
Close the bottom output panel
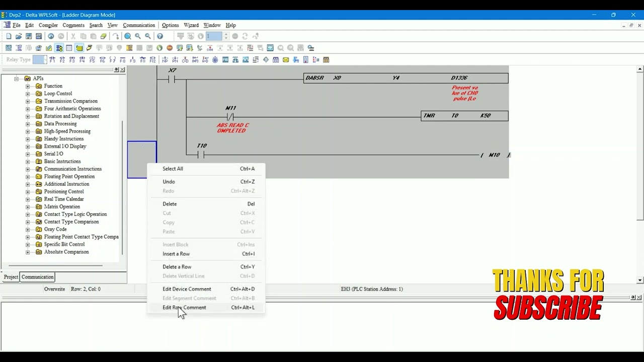click(x=639, y=298)
